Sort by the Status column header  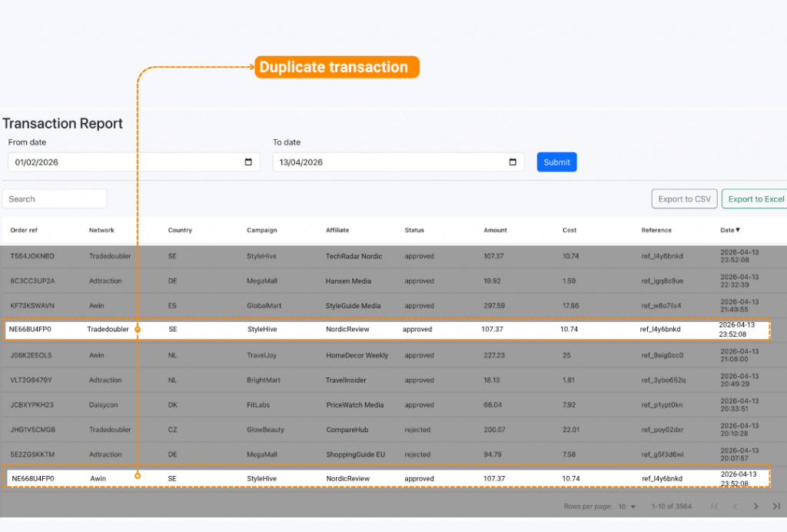[414, 230]
